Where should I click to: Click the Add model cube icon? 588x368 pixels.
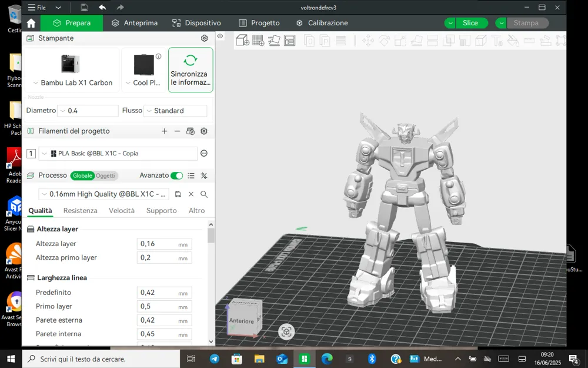click(x=242, y=40)
